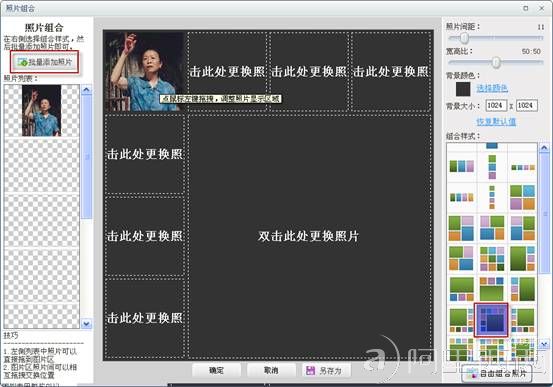Click the 背景大小 width field showing 1024
Viewport: 553px width, 387px height.
tap(497, 105)
